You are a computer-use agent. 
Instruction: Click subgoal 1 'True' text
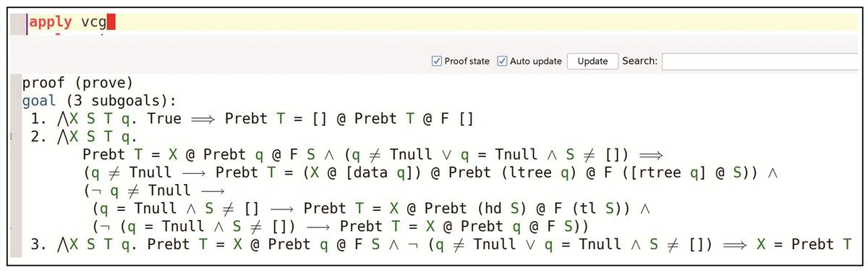tap(163, 119)
